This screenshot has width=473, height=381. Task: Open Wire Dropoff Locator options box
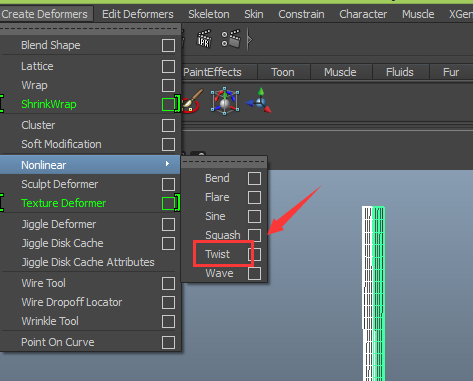[168, 302]
